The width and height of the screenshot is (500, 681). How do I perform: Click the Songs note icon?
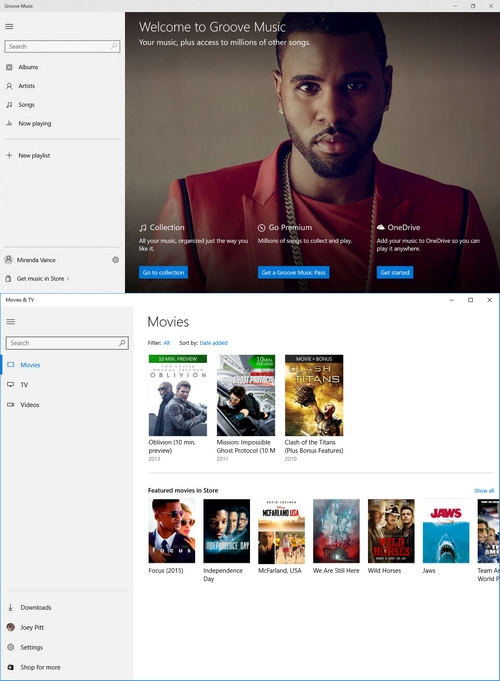[9, 105]
